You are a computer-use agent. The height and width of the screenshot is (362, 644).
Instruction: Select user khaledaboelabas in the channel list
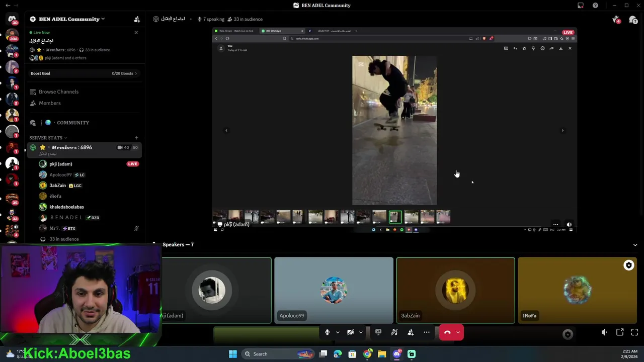tap(66, 207)
